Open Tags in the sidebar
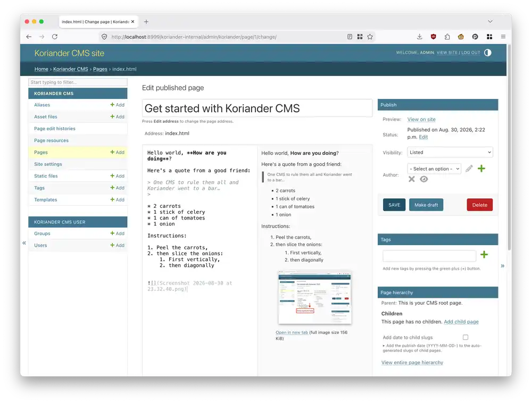Viewport: 532px width, 403px height. point(39,188)
